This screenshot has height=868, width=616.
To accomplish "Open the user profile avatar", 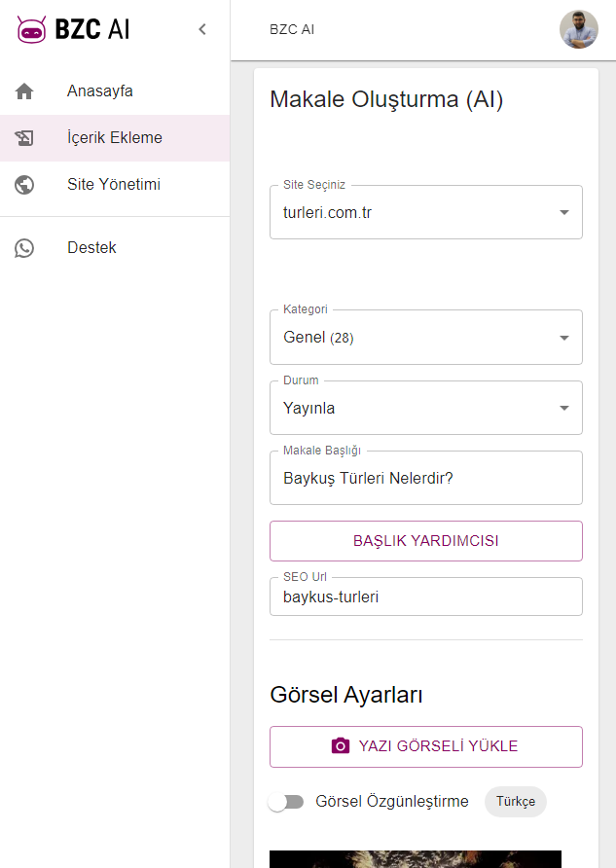I will click(578, 29).
